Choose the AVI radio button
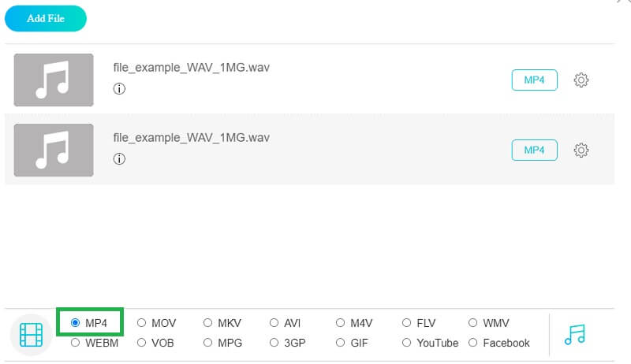631x364 pixels. [274, 323]
